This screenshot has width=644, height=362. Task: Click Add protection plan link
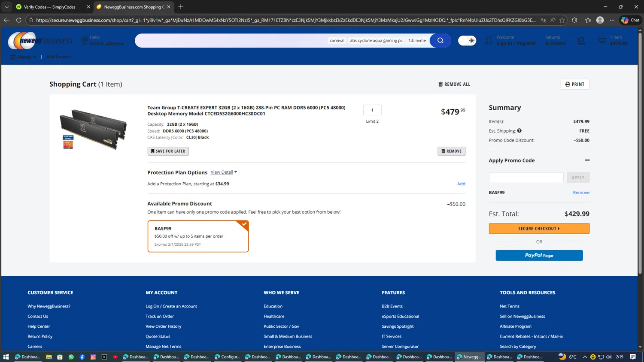coord(461,184)
